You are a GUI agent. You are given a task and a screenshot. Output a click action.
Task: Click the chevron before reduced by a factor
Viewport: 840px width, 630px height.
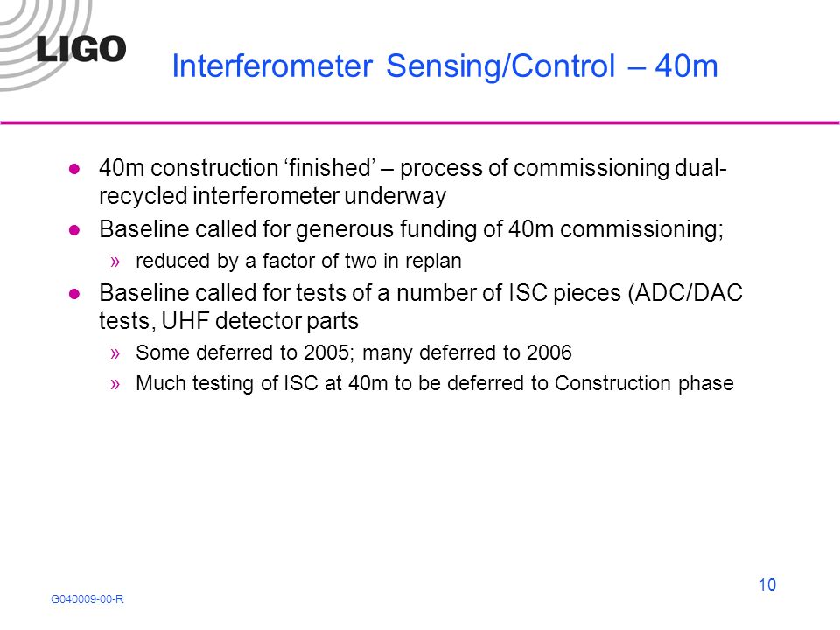(x=115, y=262)
